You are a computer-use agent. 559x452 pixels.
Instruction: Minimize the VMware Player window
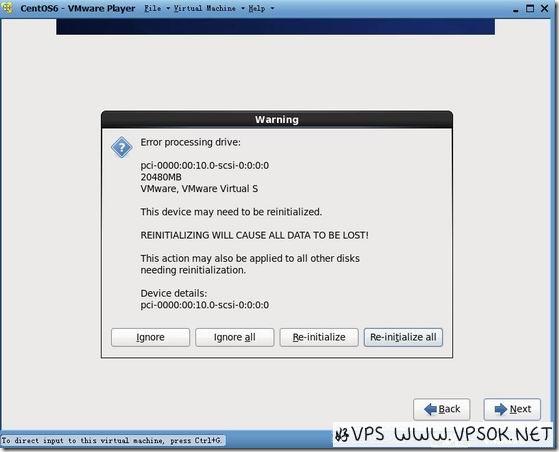click(x=516, y=9)
